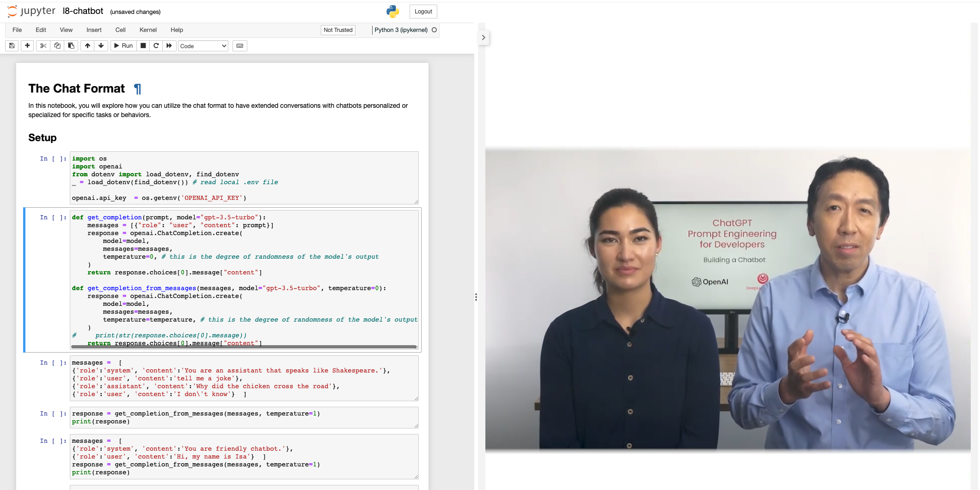Open the Insert menu

click(94, 30)
